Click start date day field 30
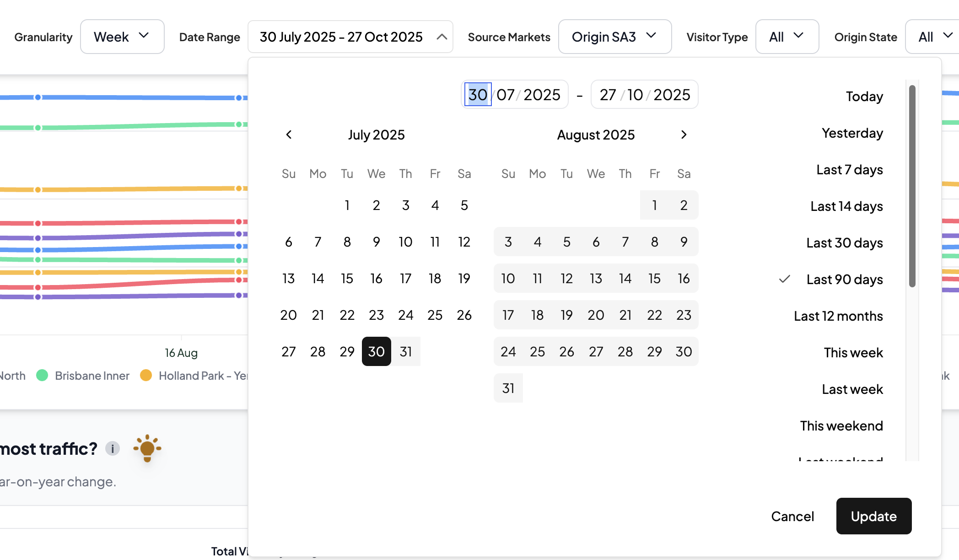959x560 pixels. 478,94
